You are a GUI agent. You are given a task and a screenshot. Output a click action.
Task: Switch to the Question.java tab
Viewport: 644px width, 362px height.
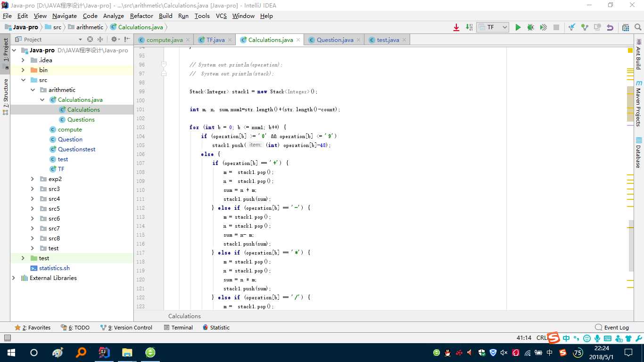click(334, 40)
